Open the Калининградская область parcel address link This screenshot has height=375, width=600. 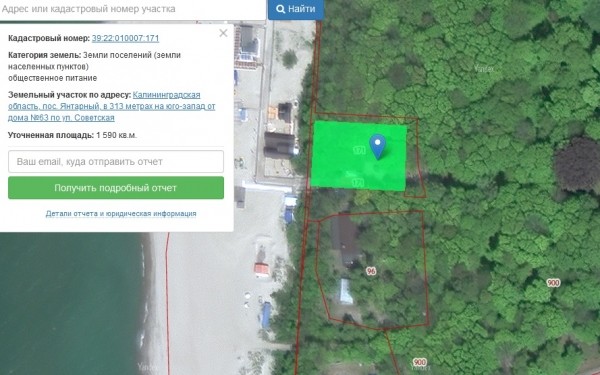click(x=112, y=106)
